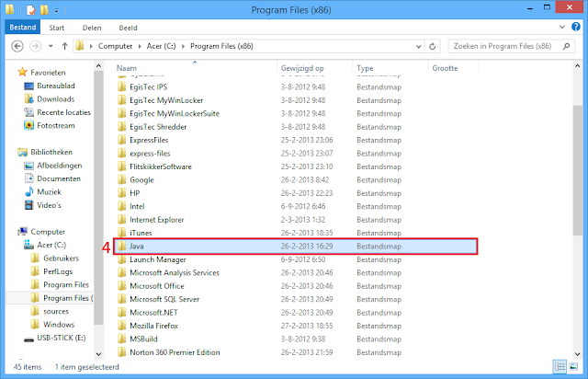Screen dimensions: 588x379
Task: Select Acer (C:) drive in navigation pane
Action: tap(51, 245)
